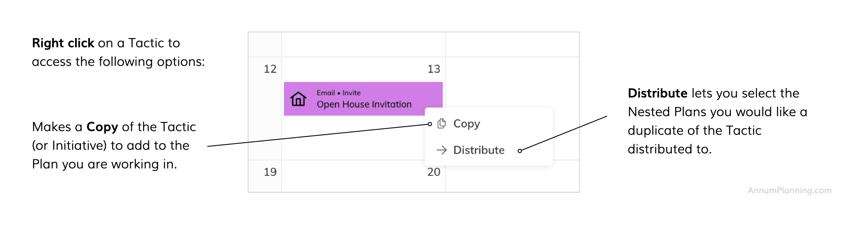Open the AnnumPlanning.com watermark link
Screen dimensions: 868x227
789,191
